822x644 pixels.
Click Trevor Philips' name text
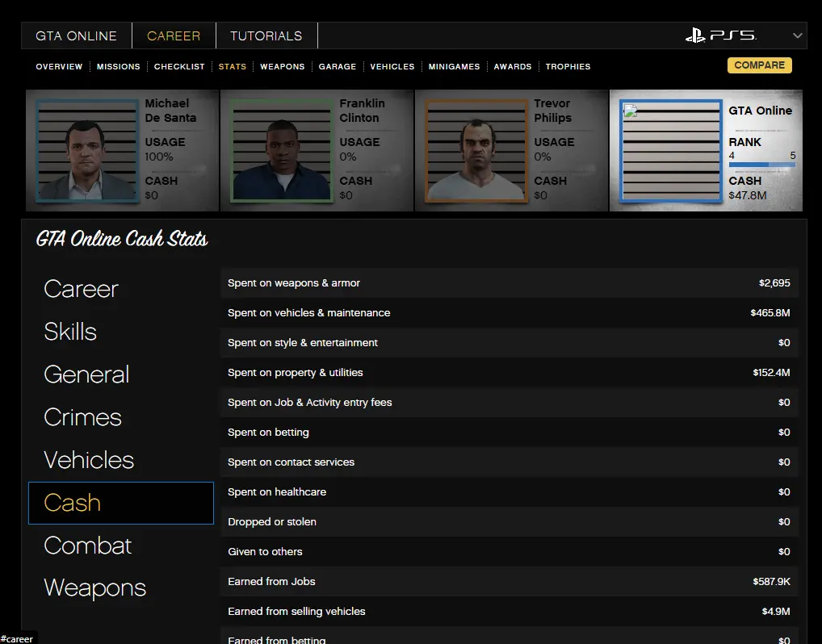(552, 111)
